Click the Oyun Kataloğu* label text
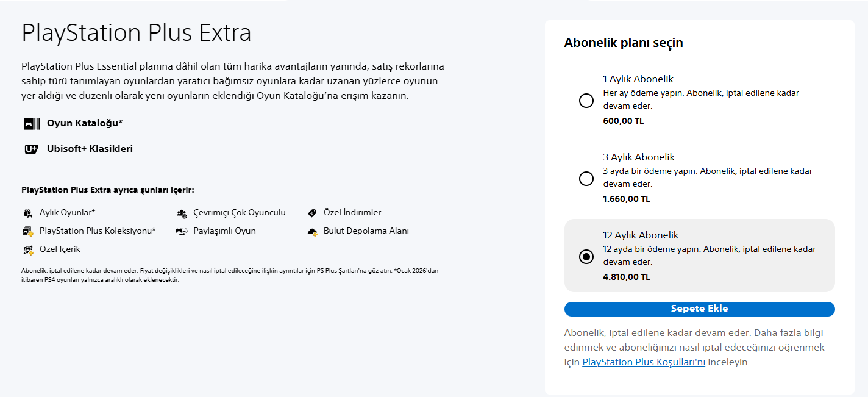868x397 pixels. (85, 123)
